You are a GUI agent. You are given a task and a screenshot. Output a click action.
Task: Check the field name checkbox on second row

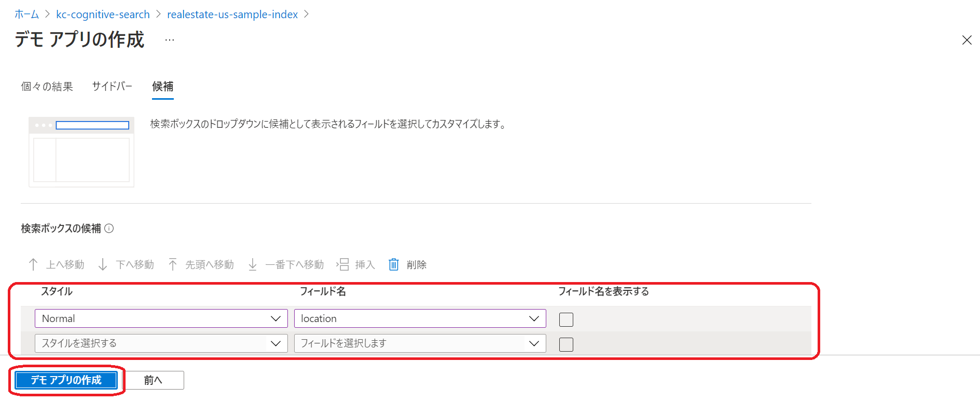click(566, 344)
